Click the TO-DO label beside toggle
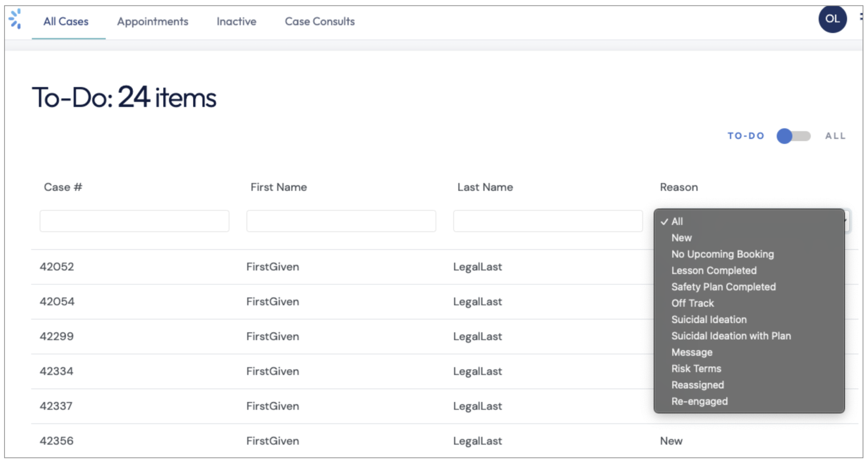Viewport: 868px width, 465px height. pos(746,136)
